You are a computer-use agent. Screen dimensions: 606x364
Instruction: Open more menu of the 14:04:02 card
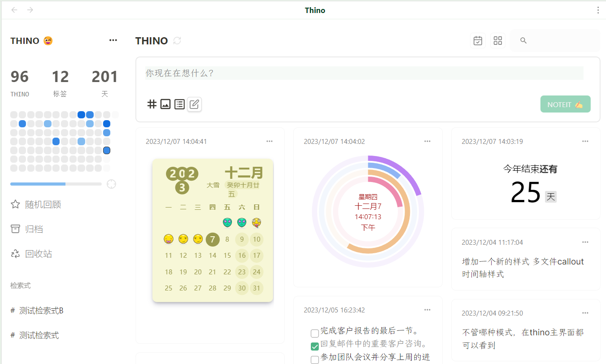click(x=427, y=141)
